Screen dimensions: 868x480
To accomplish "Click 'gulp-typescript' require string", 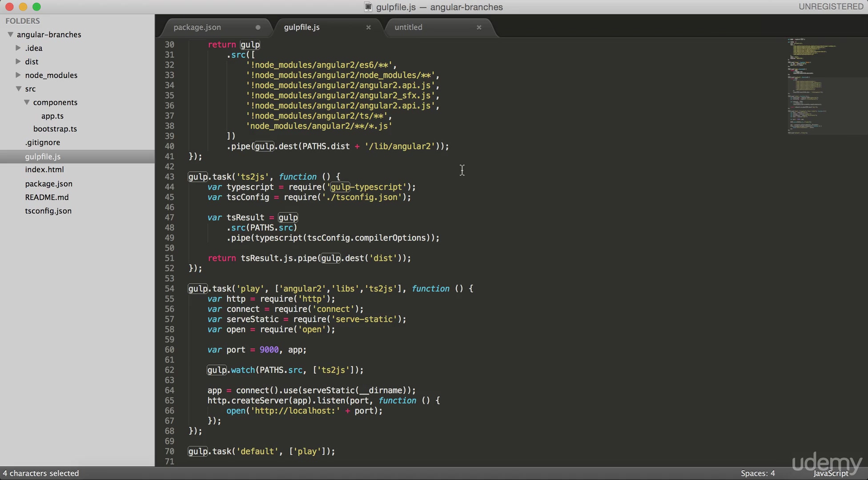I will 366,187.
